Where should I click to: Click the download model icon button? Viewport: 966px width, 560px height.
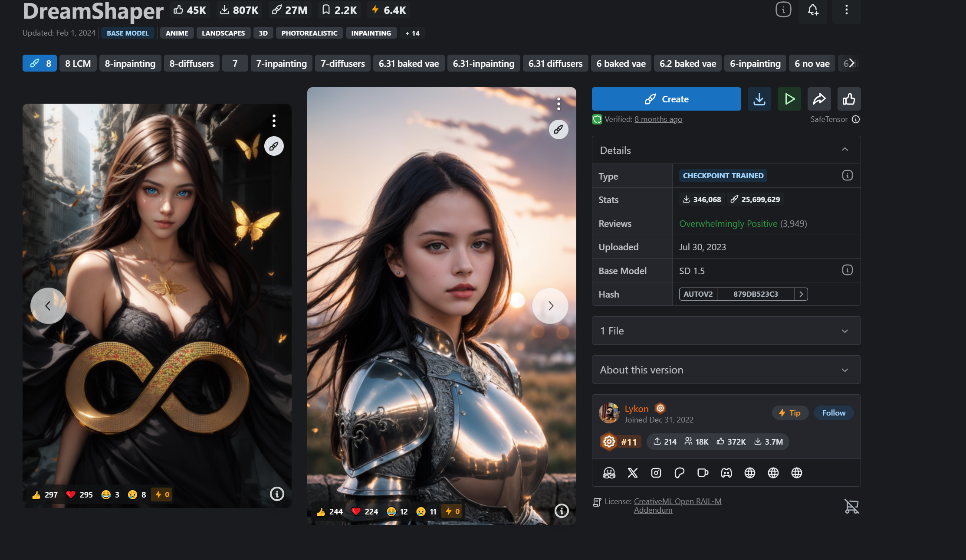point(759,99)
